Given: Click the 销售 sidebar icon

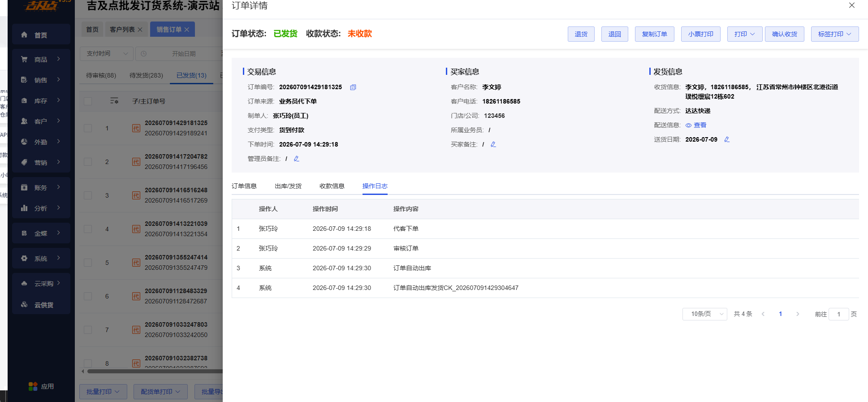Looking at the screenshot, I should [24, 80].
